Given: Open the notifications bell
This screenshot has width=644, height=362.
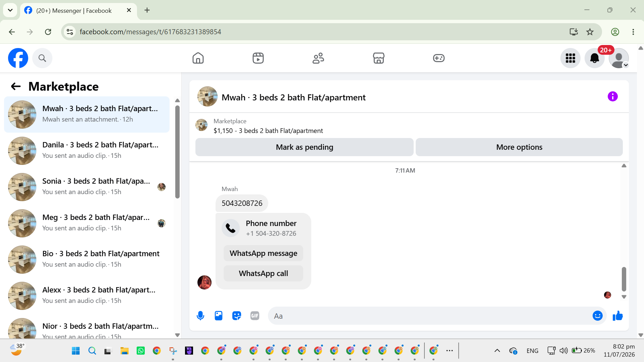Looking at the screenshot, I should click(x=595, y=58).
